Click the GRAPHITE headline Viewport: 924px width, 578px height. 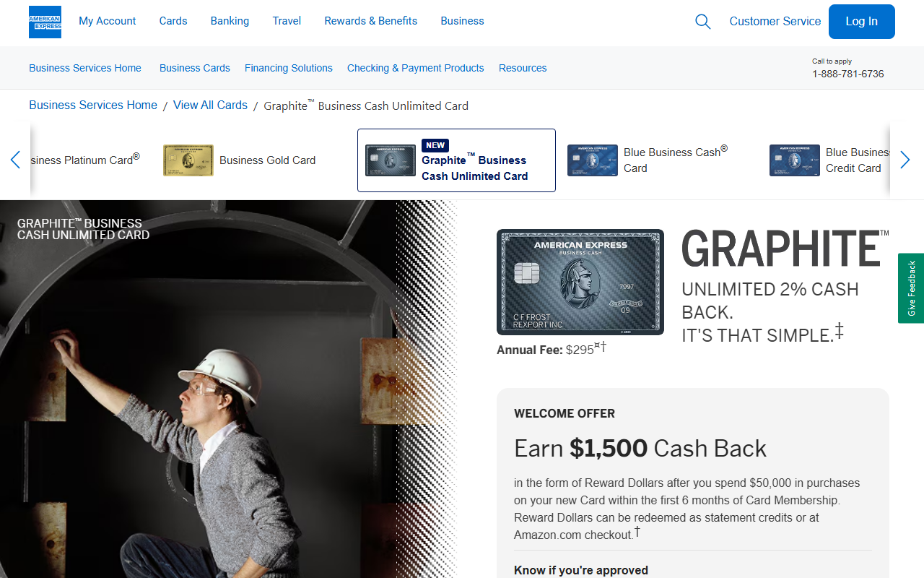pos(785,249)
